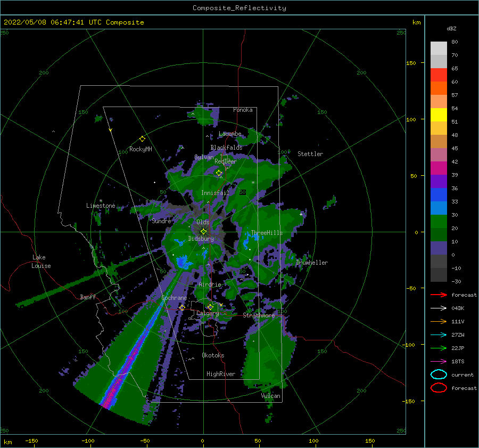
Task: Select the white 04DK arrow legend icon
Action: click(439, 308)
